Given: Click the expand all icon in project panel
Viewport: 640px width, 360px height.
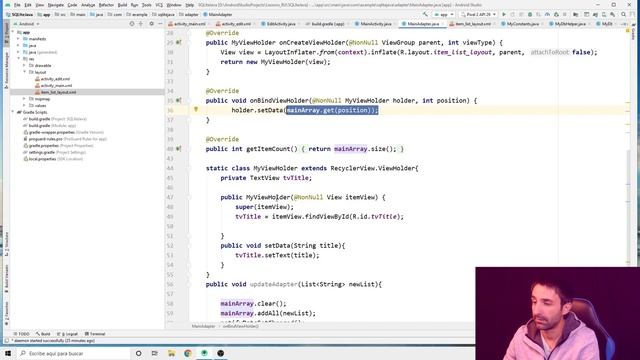Looking at the screenshot, I should pos(141,24).
